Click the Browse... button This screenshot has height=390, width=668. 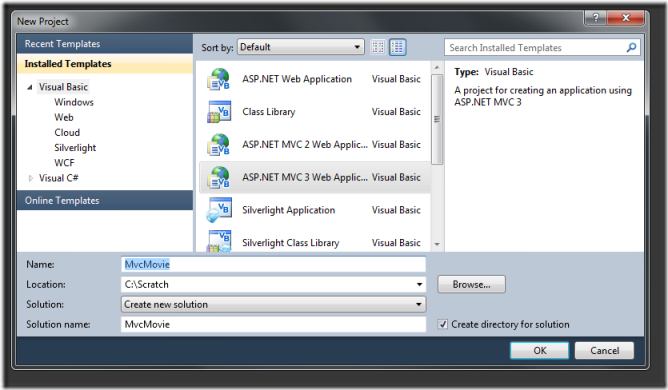pyautogui.click(x=471, y=284)
